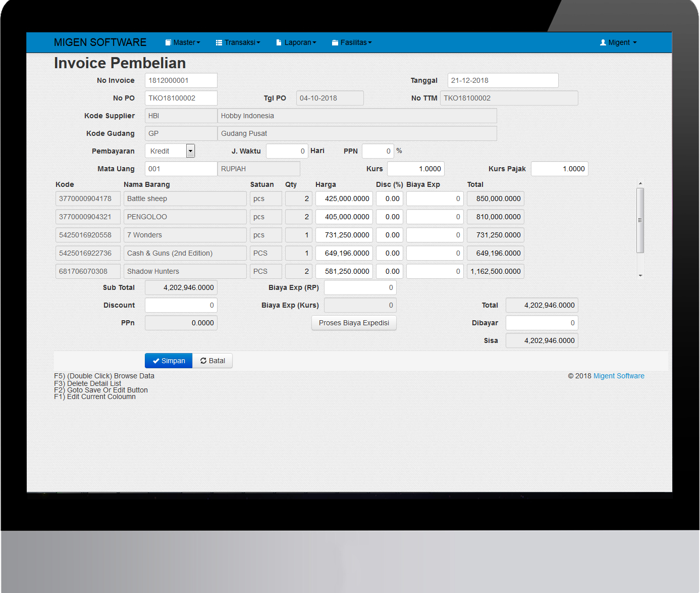This screenshot has height=593, width=700.
Task: Click Harga field for 7 Wonders
Action: click(x=344, y=235)
